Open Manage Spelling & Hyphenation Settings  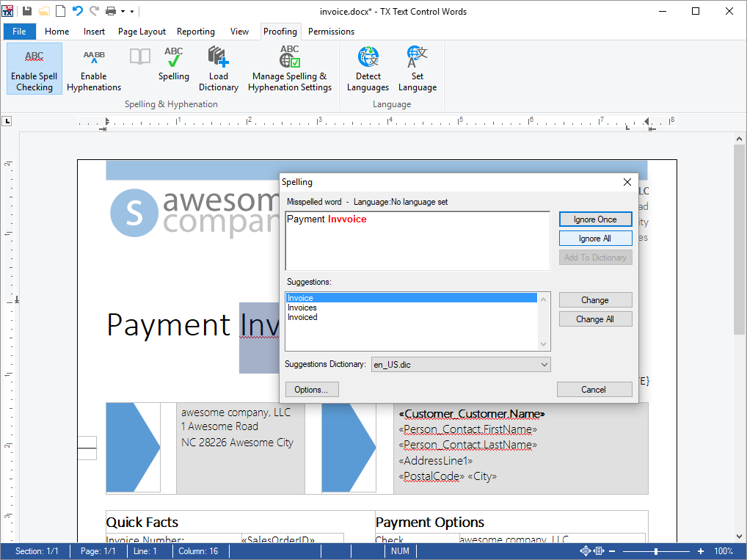tap(289, 68)
